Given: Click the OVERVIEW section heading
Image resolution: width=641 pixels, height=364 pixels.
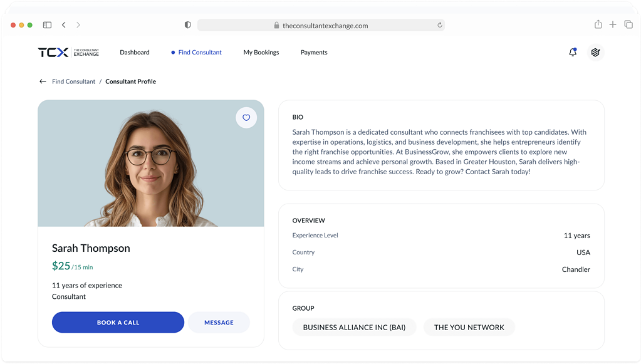Looking at the screenshot, I should click(x=309, y=221).
